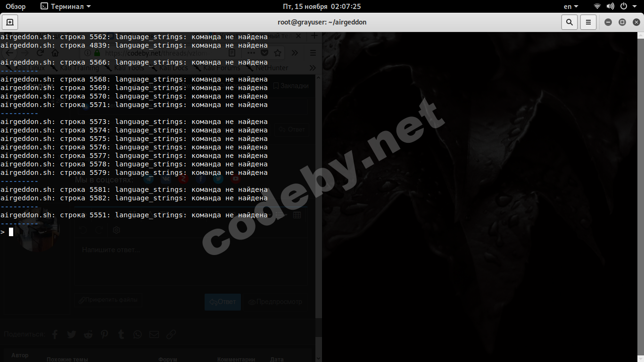The image size is (644, 362).
Task: Click Предпросмотр preview button in browser
Action: [x=276, y=302]
